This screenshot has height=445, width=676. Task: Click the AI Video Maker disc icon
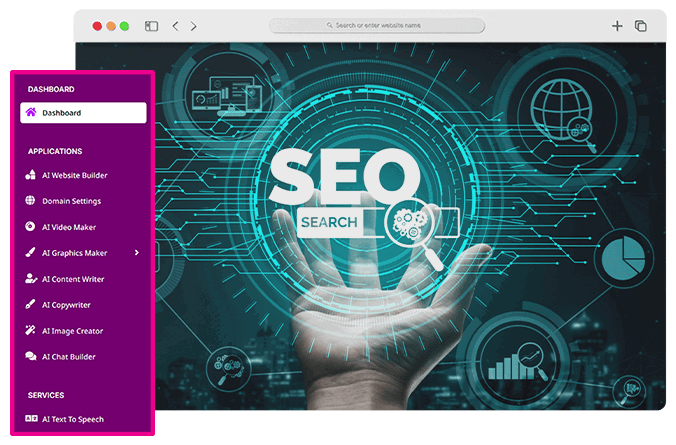[x=30, y=226]
